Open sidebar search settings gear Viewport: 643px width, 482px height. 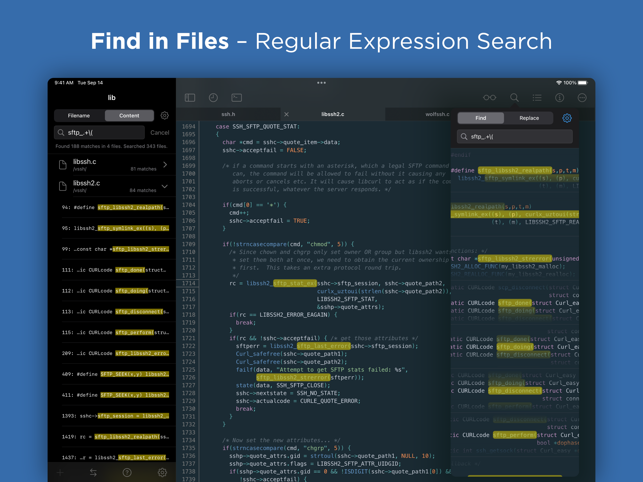pyautogui.click(x=164, y=116)
